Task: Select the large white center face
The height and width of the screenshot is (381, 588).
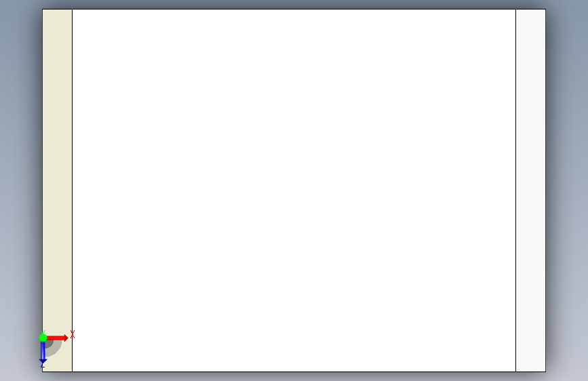Action: pyautogui.click(x=294, y=190)
